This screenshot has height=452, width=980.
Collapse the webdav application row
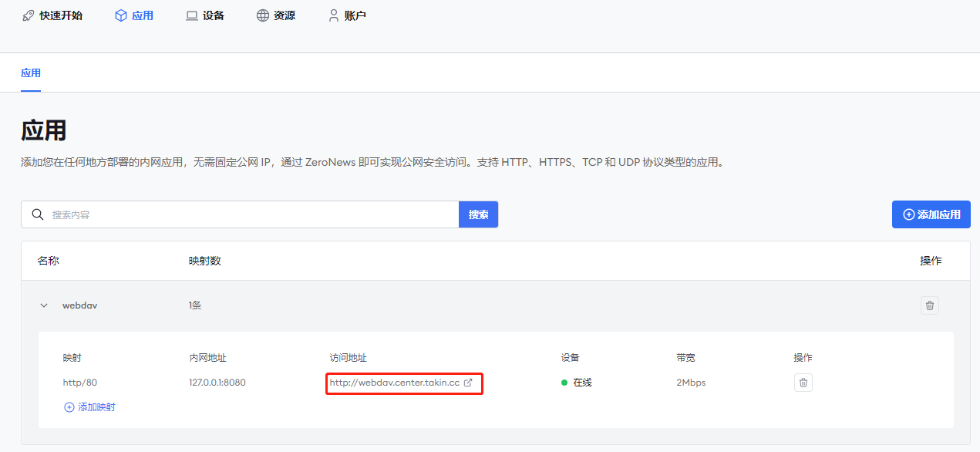[x=44, y=305]
